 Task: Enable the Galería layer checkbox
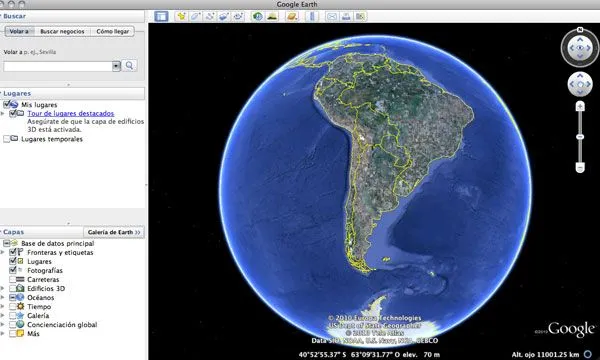[13, 316]
